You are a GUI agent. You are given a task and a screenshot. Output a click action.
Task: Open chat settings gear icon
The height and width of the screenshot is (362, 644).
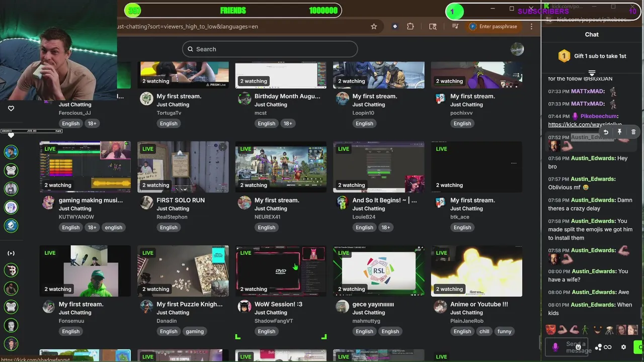pos(624,347)
